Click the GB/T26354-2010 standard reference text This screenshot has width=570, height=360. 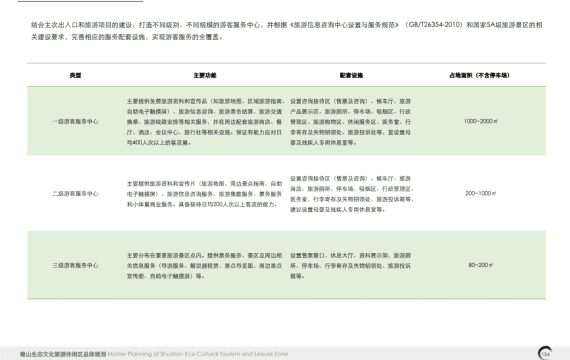(x=433, y=25)
